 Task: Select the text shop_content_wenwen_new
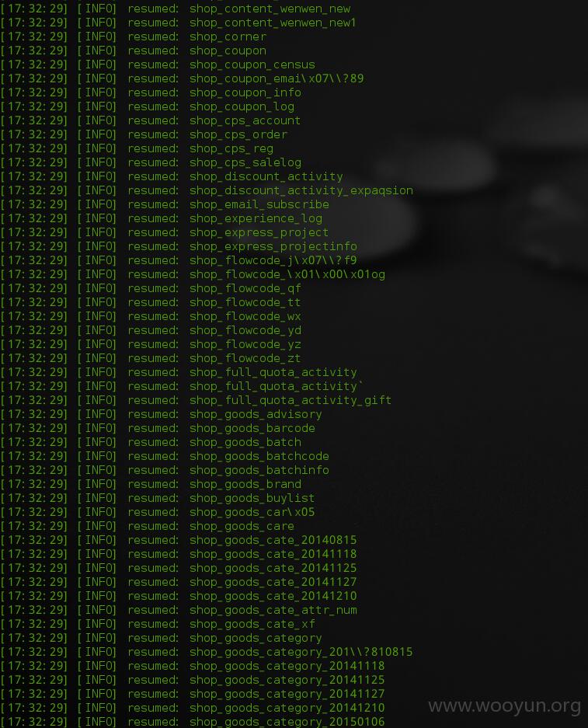click(270, 9)
